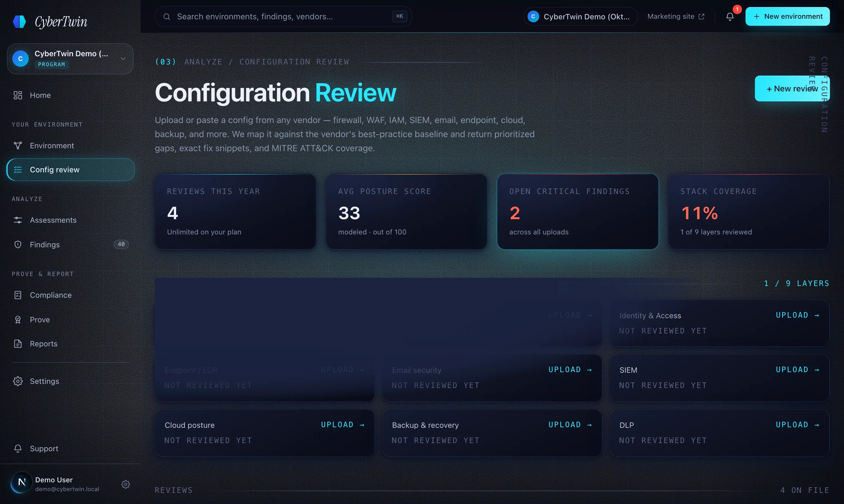This screenshot has width=844, height=504.
Task: Open Reports in sidebar
Action: pyautogui.click(x=70, y=344)
